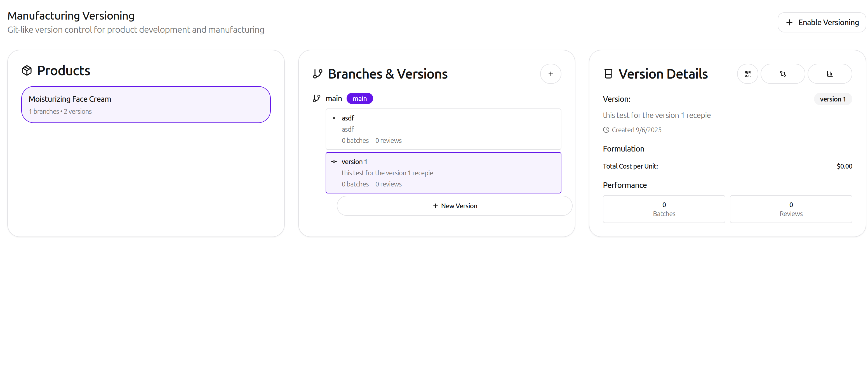
Task: Click the commit icon beside asdf version
Action: (x=334, y=118)
